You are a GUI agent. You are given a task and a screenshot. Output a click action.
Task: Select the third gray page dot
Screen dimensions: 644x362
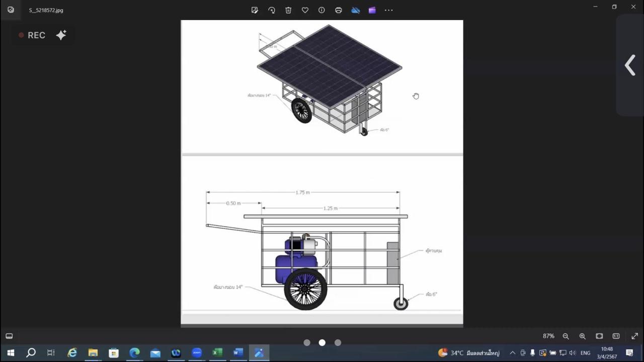338,342
